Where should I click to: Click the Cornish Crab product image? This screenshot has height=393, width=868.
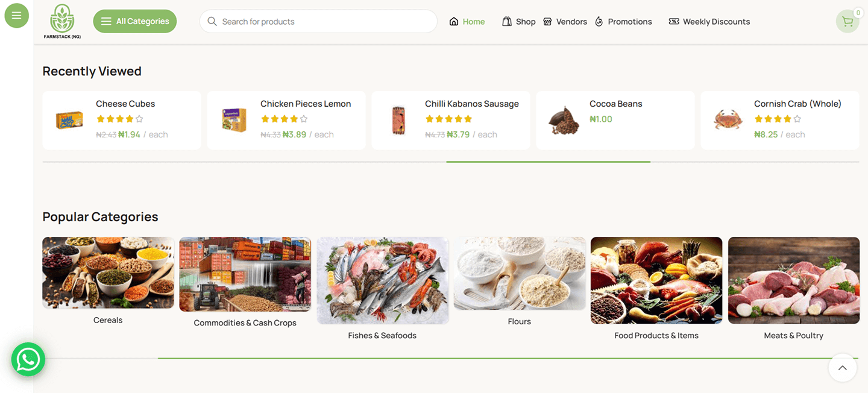[x=727, y=119]
